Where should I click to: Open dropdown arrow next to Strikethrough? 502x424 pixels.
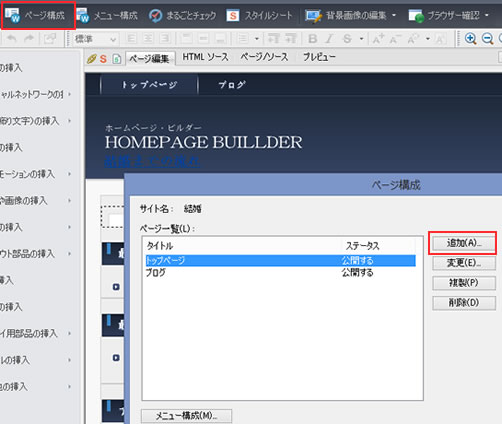pos(361,39)
